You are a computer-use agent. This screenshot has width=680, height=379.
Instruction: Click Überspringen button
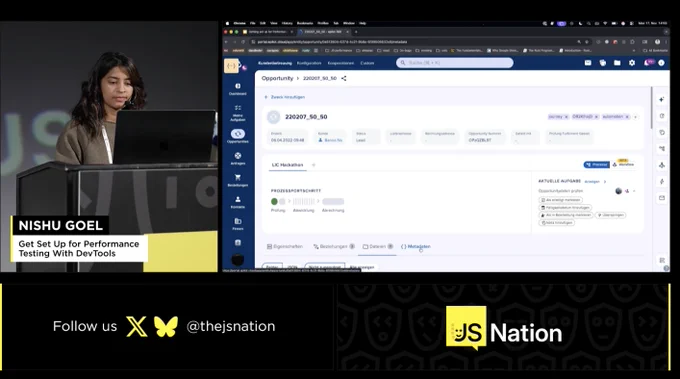pyautogui.click(x=610, y=215)
